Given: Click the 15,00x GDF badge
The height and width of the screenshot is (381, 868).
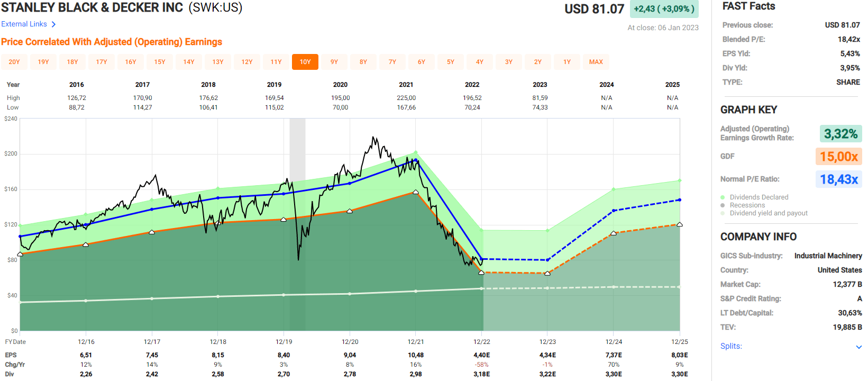Looking at the screenshot, I should pos(838,157).
